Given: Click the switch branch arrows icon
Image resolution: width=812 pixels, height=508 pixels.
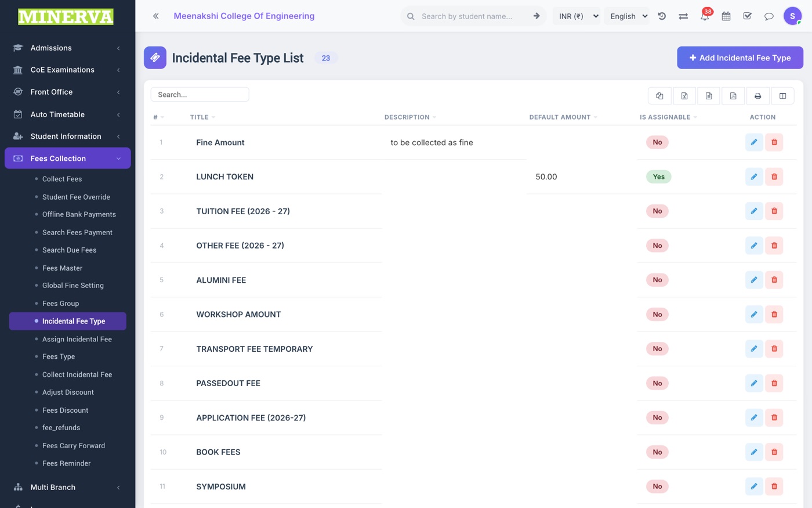Looking at the screenshot, I should [683, 16].
